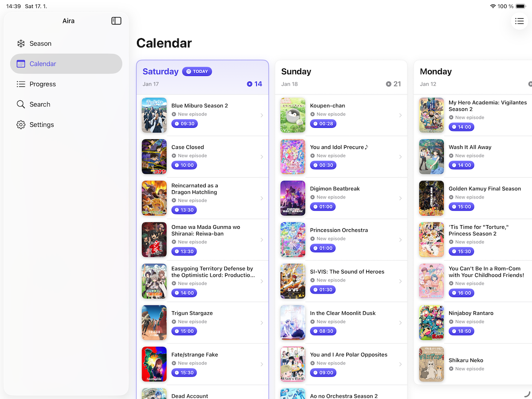Select the Season snowflake icon
The height and width of the screenshot is (399, 532).
tap(20, 43)
